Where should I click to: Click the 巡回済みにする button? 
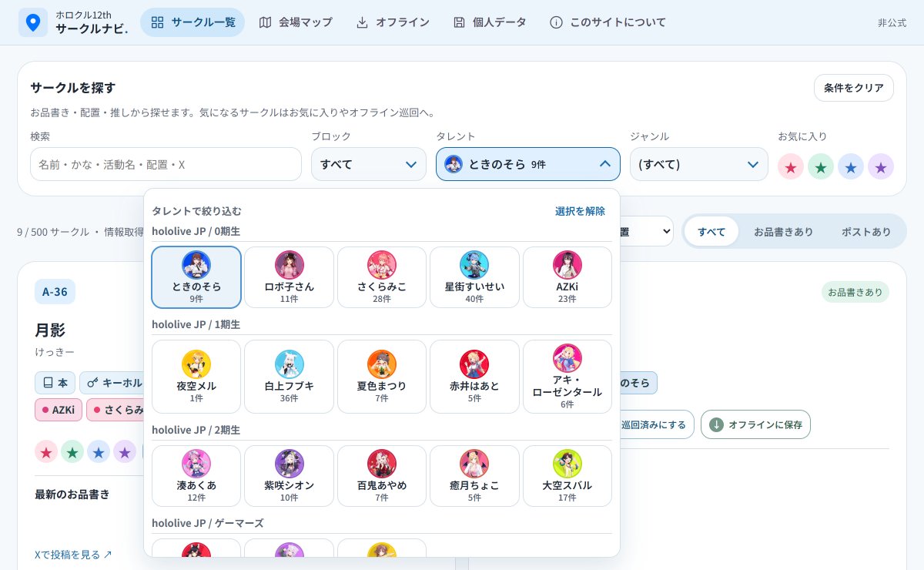[x=657, y=424]
